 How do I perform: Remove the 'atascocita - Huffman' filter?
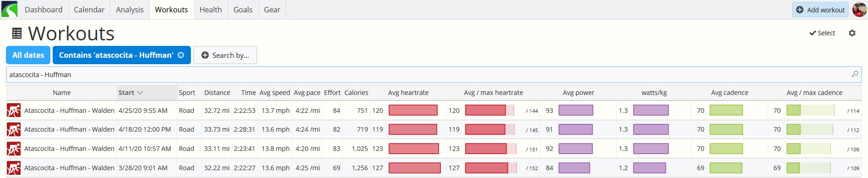181,55
